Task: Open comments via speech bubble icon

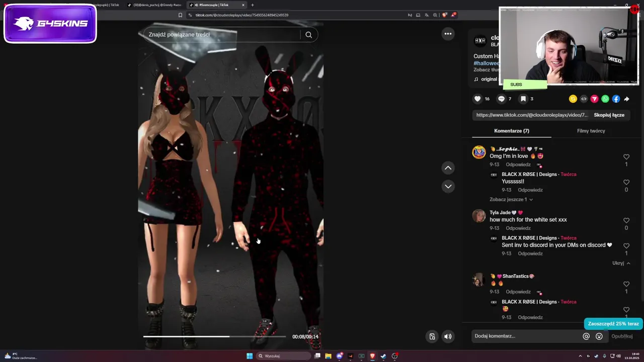Action: coord(501,99)
